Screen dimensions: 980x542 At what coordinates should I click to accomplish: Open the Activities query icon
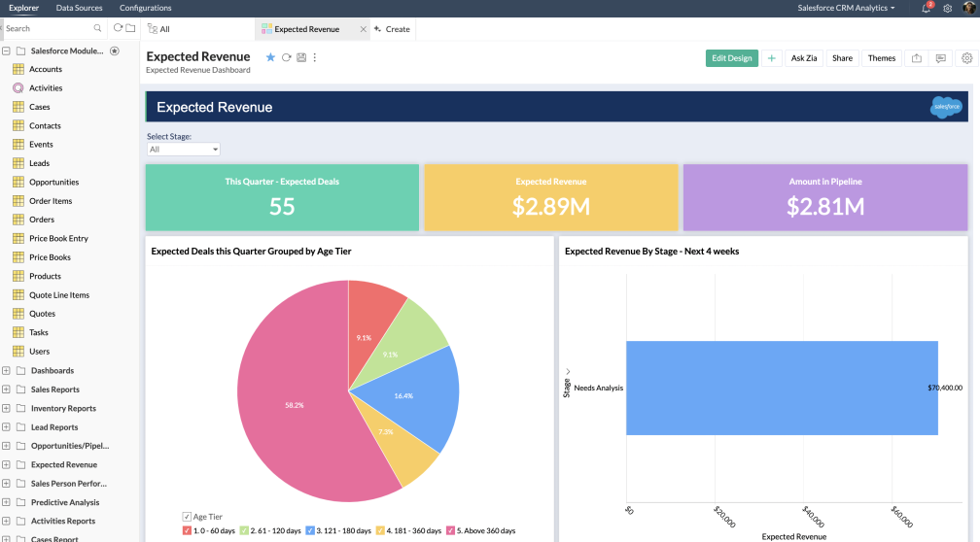(18, 88)
